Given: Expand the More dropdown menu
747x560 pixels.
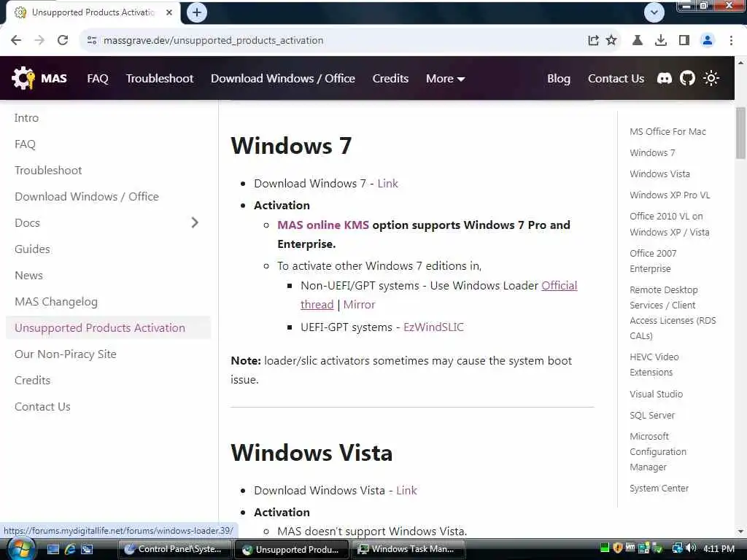Looking at the screenshot, I should click(445, 79).
